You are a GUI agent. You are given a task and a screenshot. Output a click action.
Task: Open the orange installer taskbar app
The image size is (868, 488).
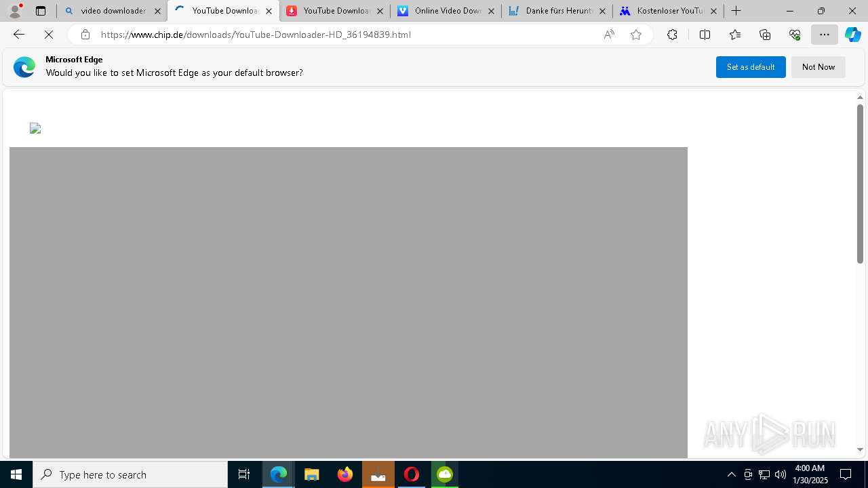(378, 474)
